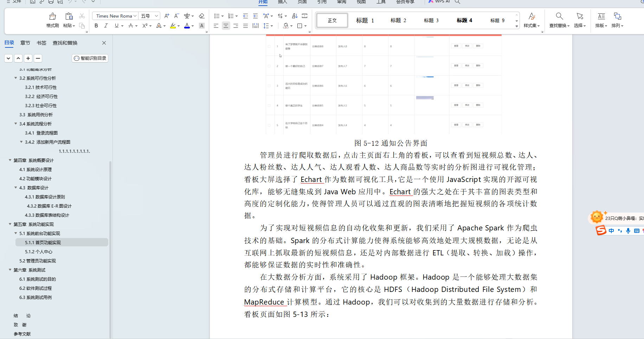Open the 排列 arrange menu
Viewport: 644px width, 339px height.
(617, 20)
